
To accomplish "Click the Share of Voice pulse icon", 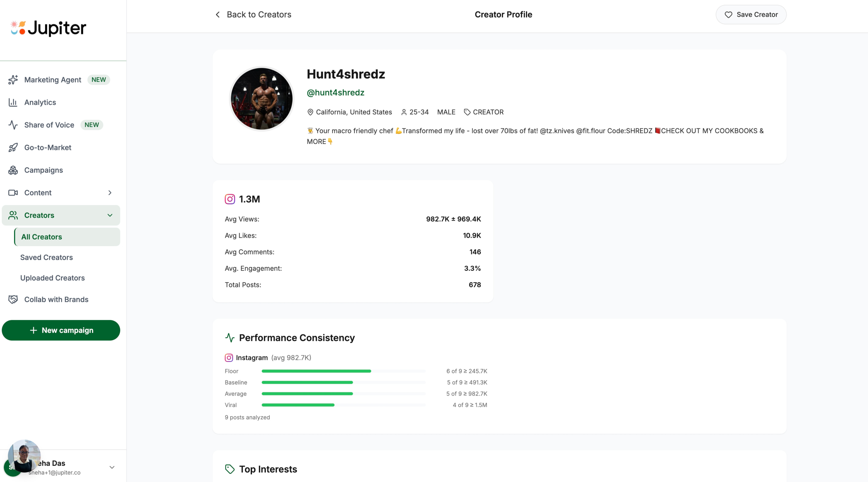I will (13, 125).
